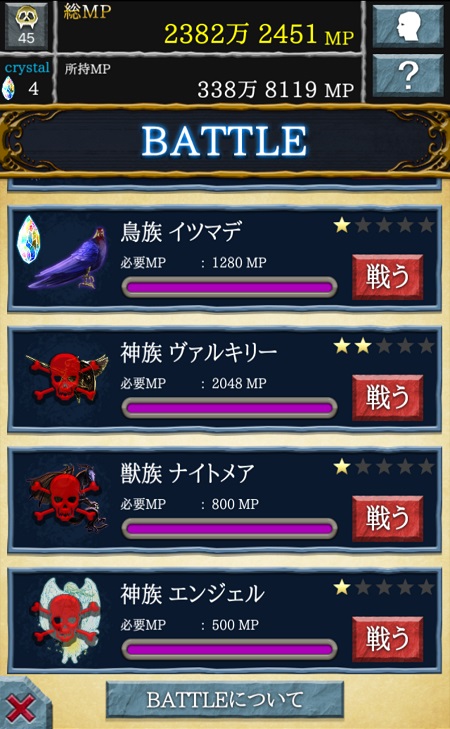
Task: Tap the rainbow crystal on Itsumade card
Action: click(x=28, y=239)
